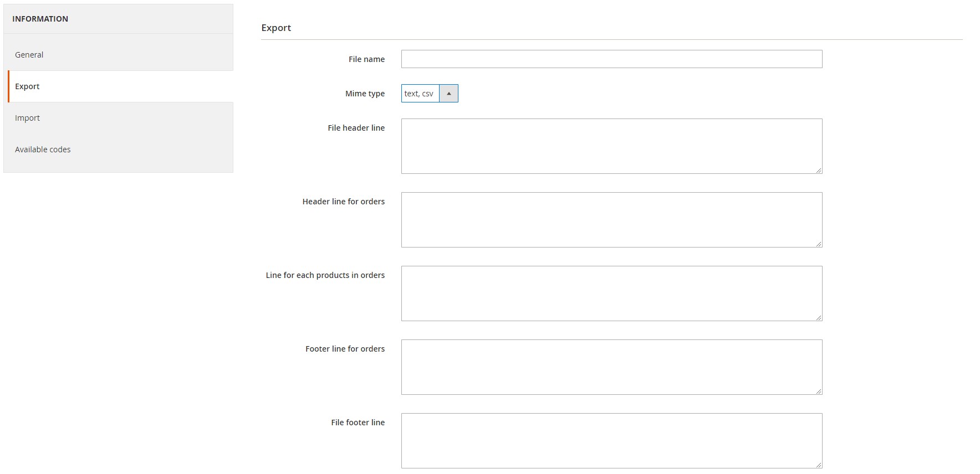Switch to the Import tab
The image size is (980, 474).
28,118
